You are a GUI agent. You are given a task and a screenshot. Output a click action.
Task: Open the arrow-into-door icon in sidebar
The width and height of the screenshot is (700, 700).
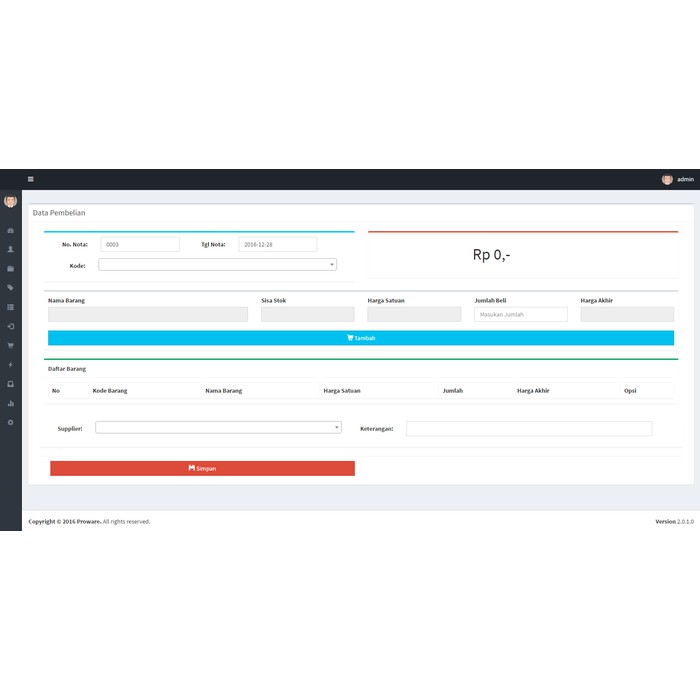coord(11,326)
